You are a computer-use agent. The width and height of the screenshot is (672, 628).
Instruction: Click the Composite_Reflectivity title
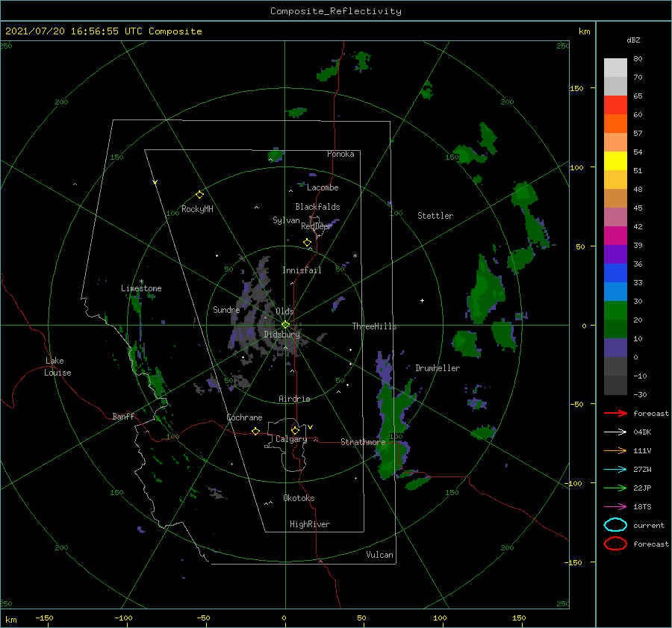pyautogui.click(x=336, y=11)
